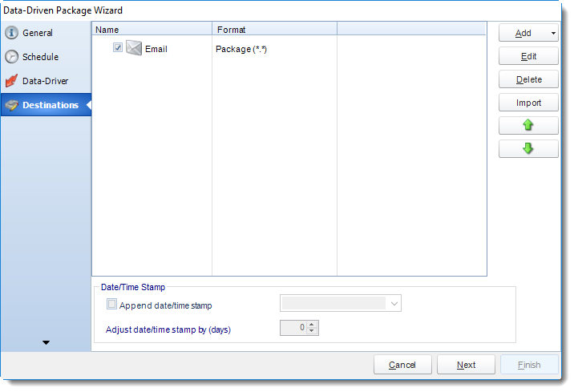574x392 pixels.
Task: Open the date/time stamp format dropdown
Action: point(394,304)
